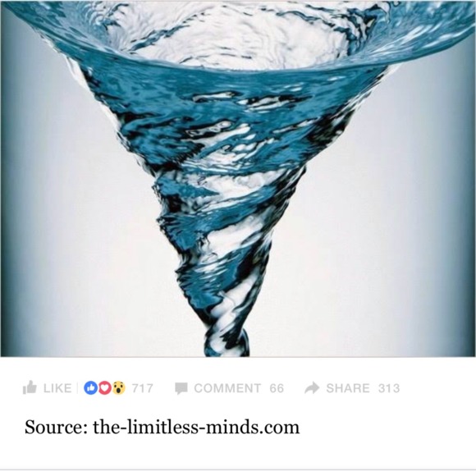Viewport: 476px width, 476px height.
Task: Click the share arrow icon
Action: click(x=312, y=388)
